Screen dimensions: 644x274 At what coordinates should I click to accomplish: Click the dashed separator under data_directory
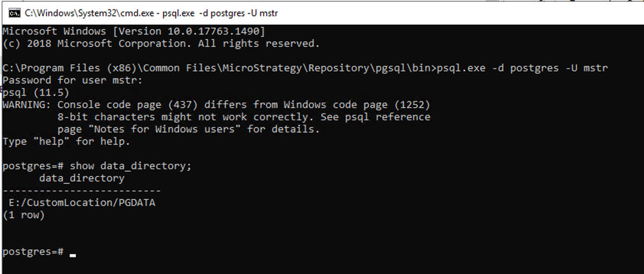(82, 191)
